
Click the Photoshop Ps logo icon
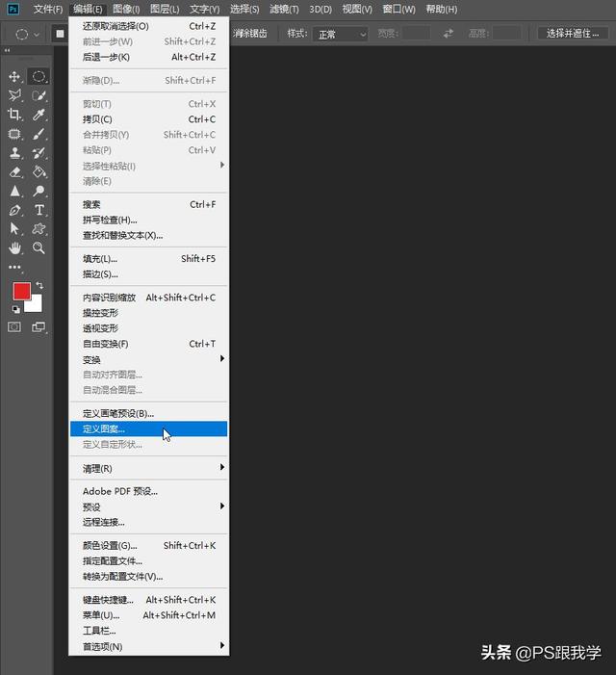(13, 9)
